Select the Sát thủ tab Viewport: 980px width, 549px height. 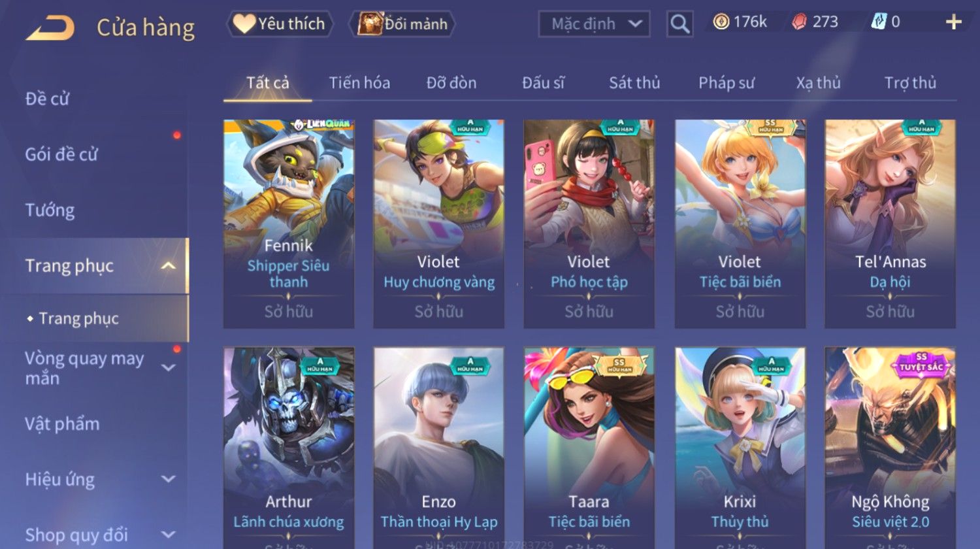coord(634,83)
